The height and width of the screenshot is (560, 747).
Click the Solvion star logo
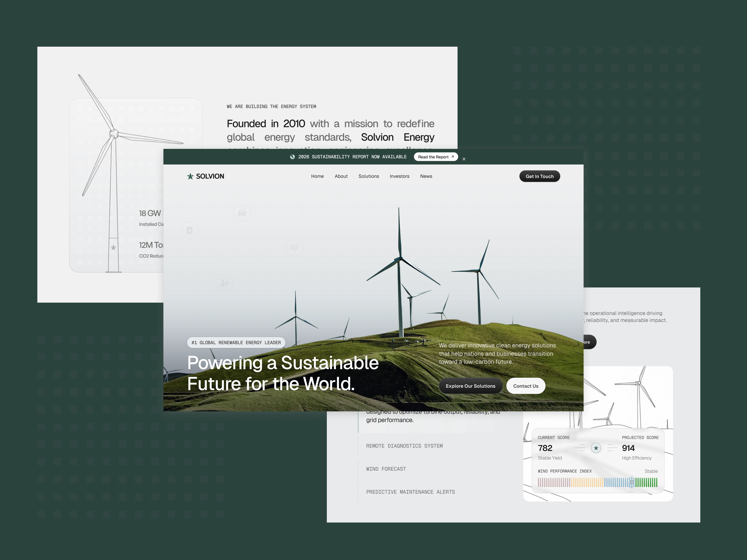tap(190, 176)
